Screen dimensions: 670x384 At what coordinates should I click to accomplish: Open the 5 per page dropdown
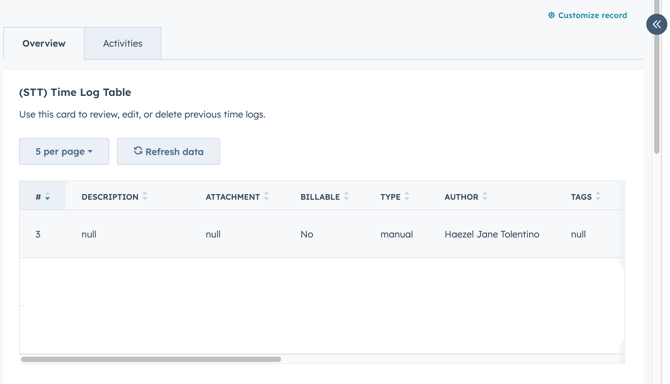(64, 151)
